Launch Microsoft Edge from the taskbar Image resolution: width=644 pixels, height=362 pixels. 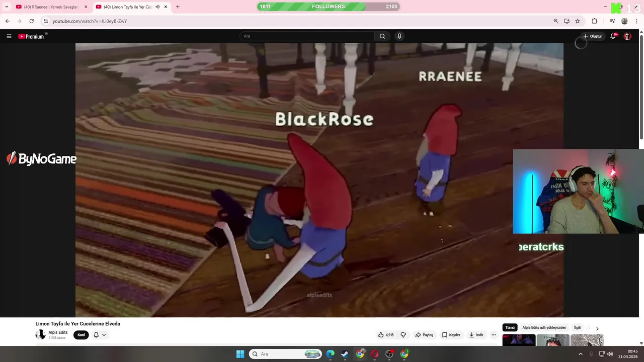tap(330, 354)
